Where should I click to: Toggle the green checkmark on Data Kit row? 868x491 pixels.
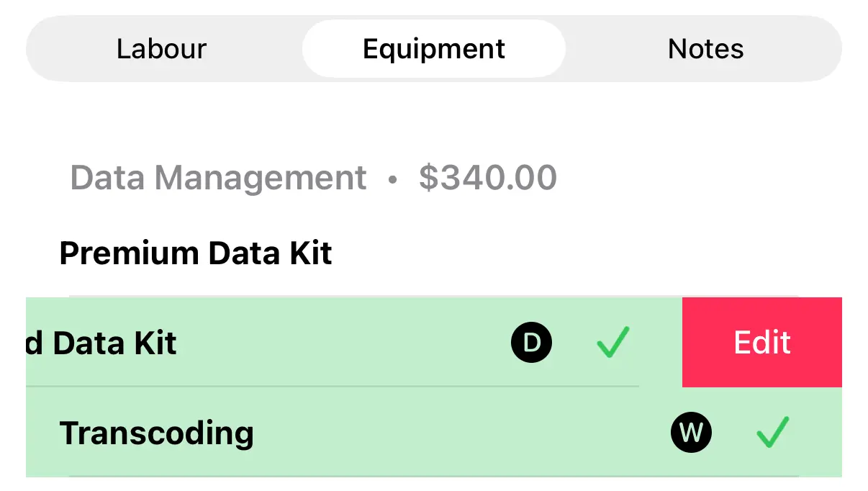click(x=613, y=343)
